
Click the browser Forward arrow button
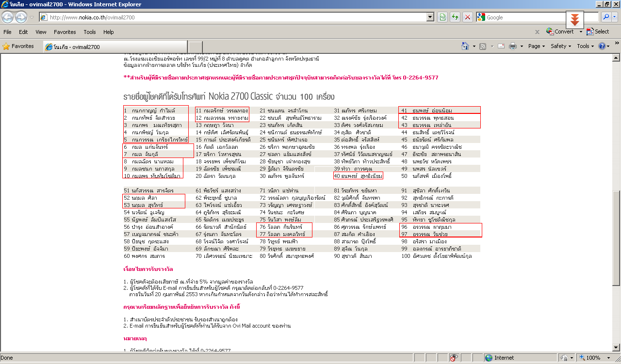pos(21,17)
